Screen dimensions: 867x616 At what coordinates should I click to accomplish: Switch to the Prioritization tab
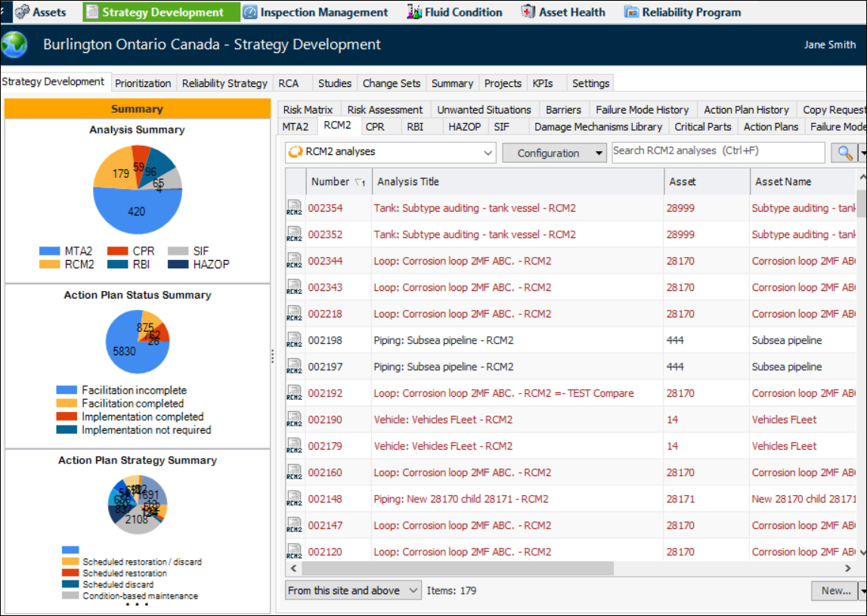pyautogui.click(x=144, y=83)
